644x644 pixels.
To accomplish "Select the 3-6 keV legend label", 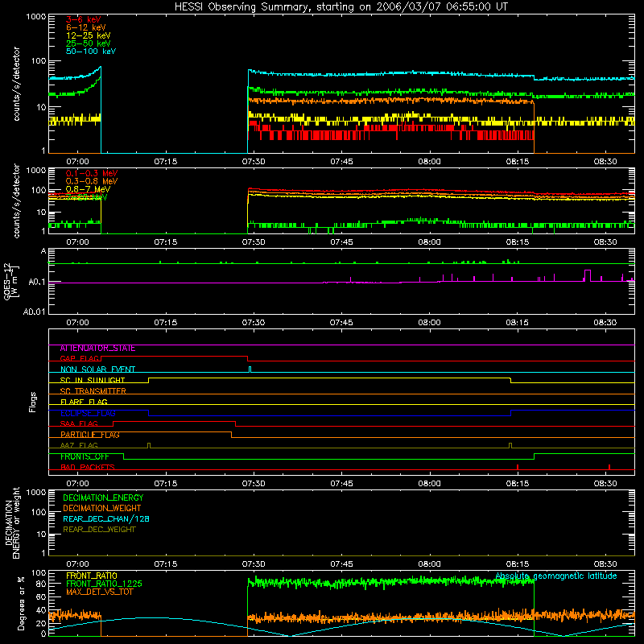I will pos(83,19).
